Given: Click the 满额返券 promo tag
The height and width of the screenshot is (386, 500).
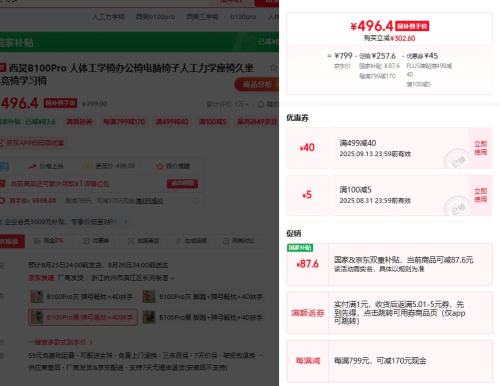Looking at the screenshot, I should 79,122.
